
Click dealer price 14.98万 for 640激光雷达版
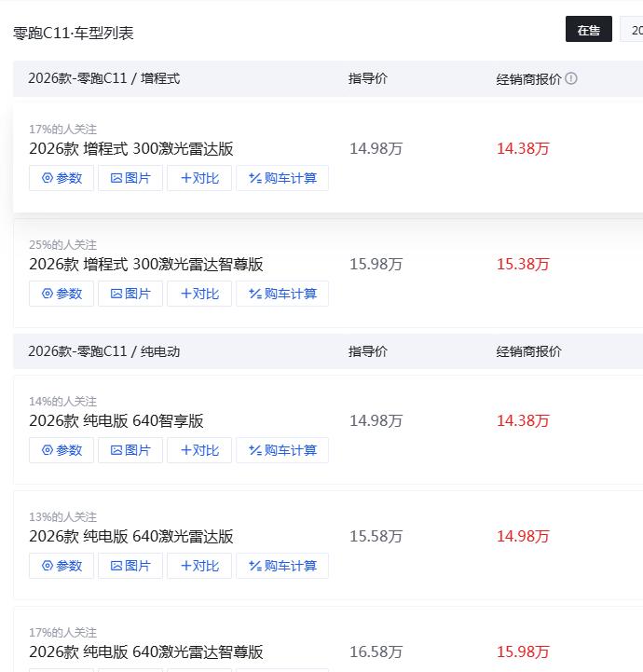point(523,537)
